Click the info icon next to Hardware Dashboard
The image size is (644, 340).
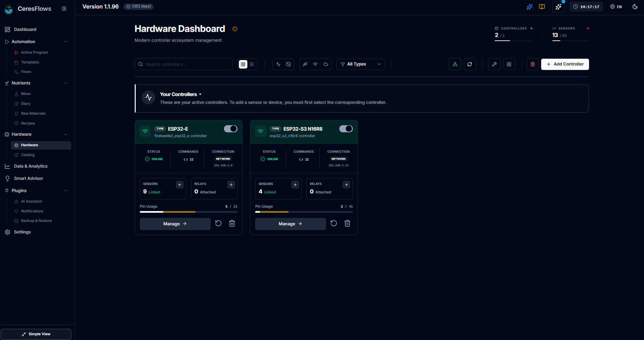[235, 29]
